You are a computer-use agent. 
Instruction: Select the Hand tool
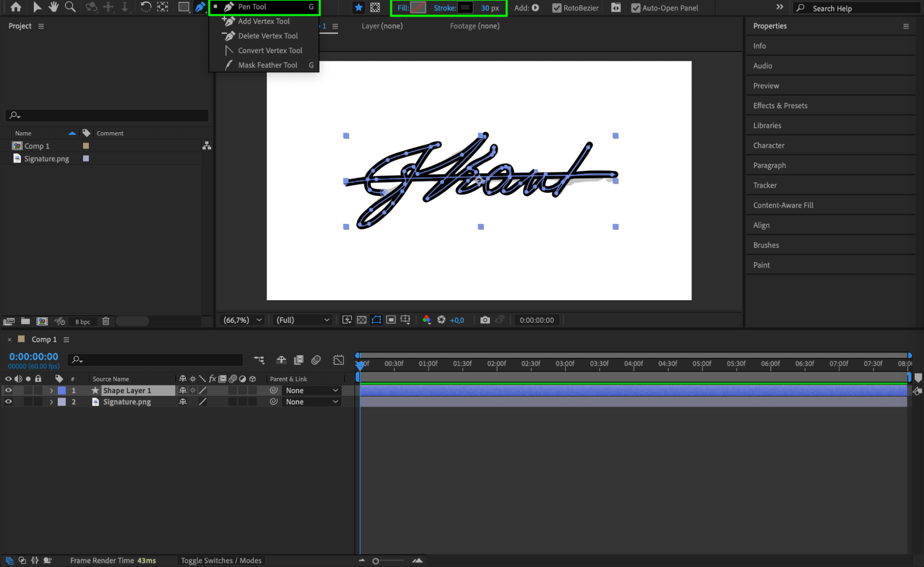pos(54,7)
